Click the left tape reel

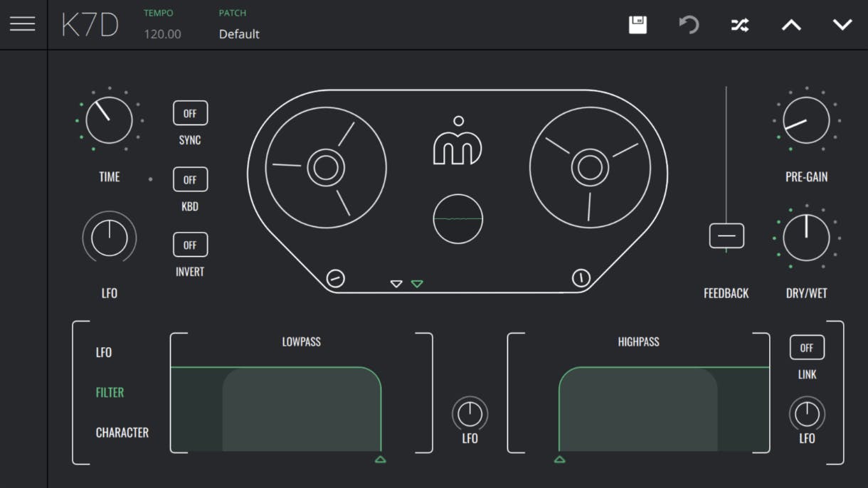click(x=326, y=167)
